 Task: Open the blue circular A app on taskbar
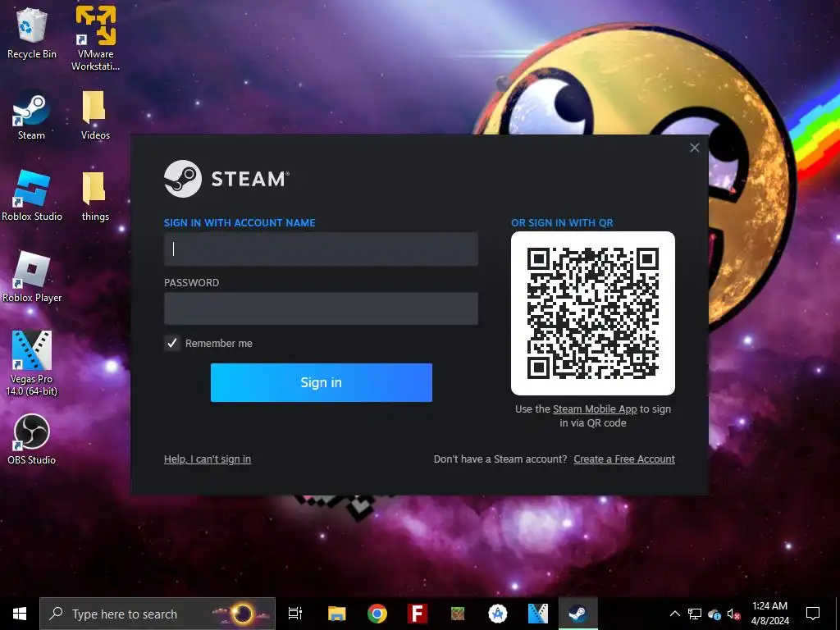click(498, 614)
